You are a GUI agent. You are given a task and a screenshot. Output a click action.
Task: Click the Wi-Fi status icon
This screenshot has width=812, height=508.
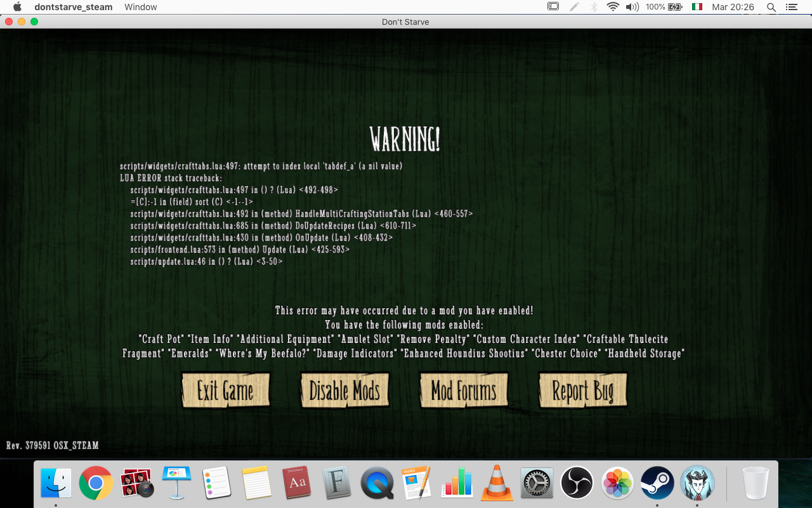pos(612,7)
